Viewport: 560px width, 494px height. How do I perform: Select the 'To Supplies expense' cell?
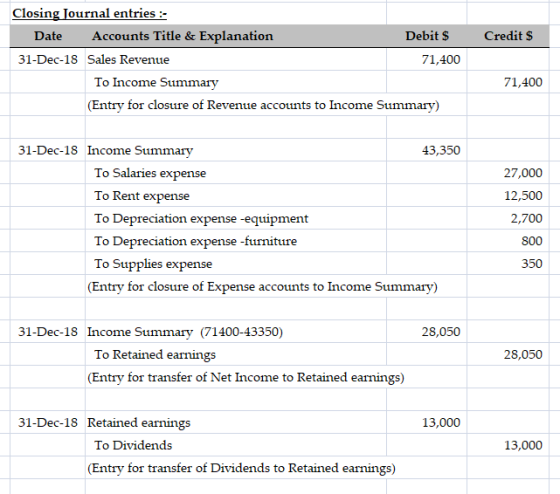click(x=153, y=264)
